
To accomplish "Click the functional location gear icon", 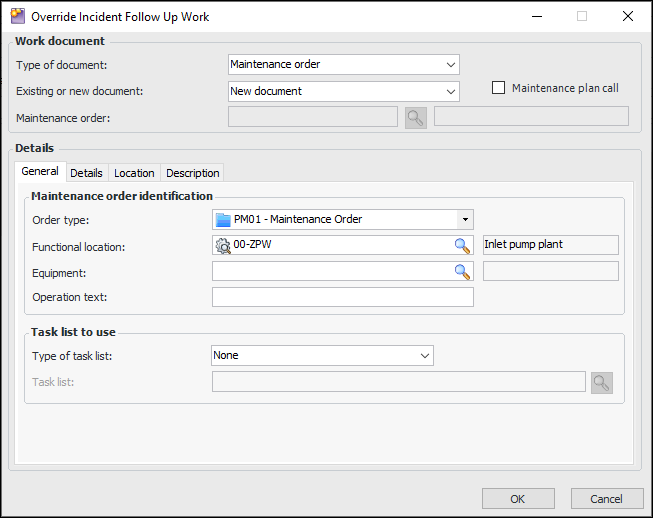I will 223,245.
